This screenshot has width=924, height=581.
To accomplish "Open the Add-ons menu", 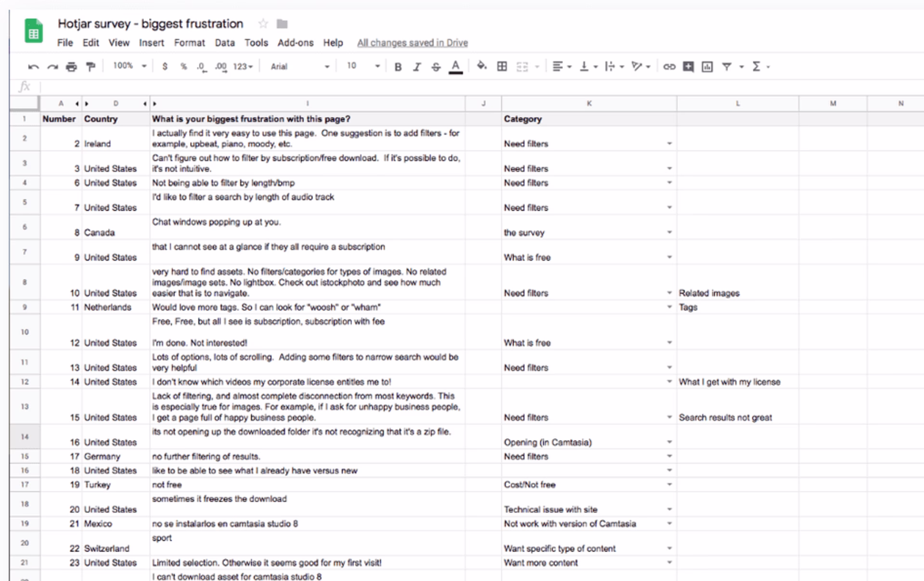I will click(x=295, y=43).
